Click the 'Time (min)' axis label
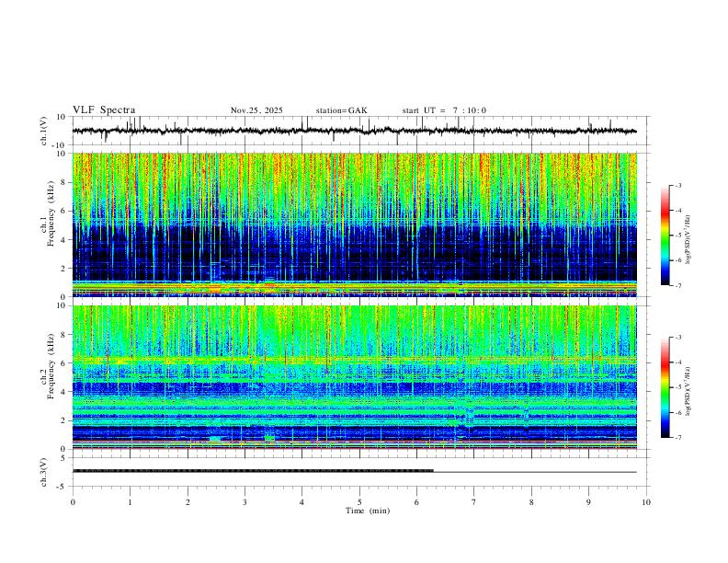The width and height of the screenshot is (728, 563). 368,511
